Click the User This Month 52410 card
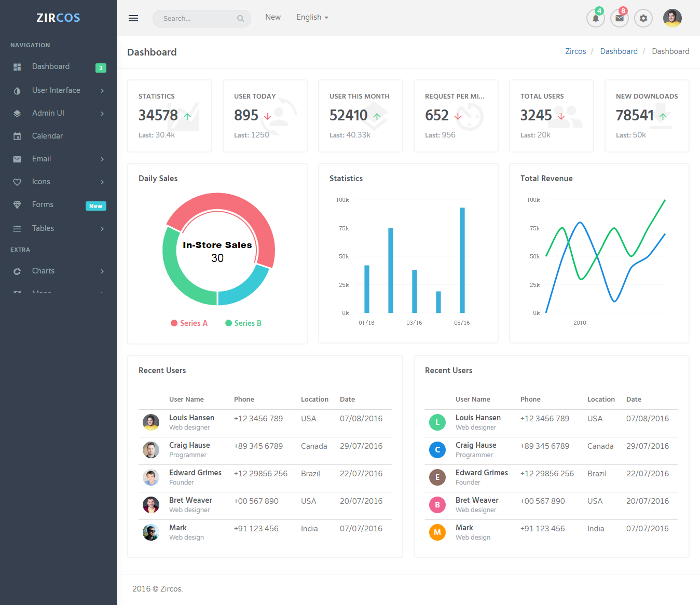This screenshot has height=605, width=700. click(361, 116)
